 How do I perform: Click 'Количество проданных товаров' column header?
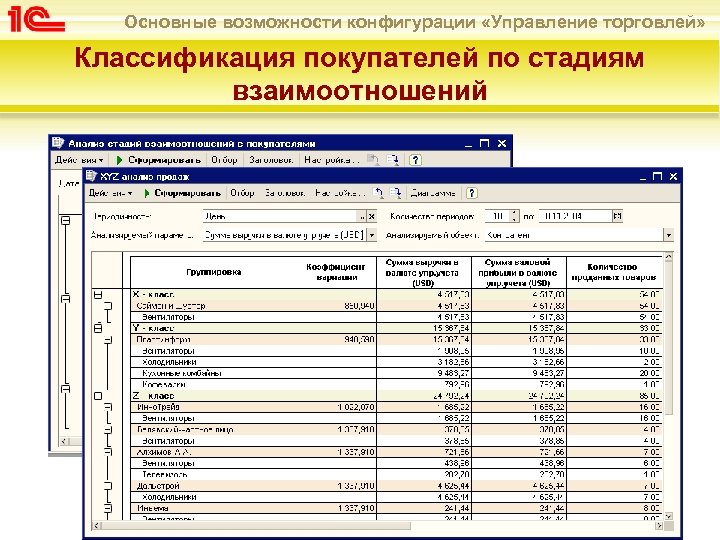tap(613, 272)
